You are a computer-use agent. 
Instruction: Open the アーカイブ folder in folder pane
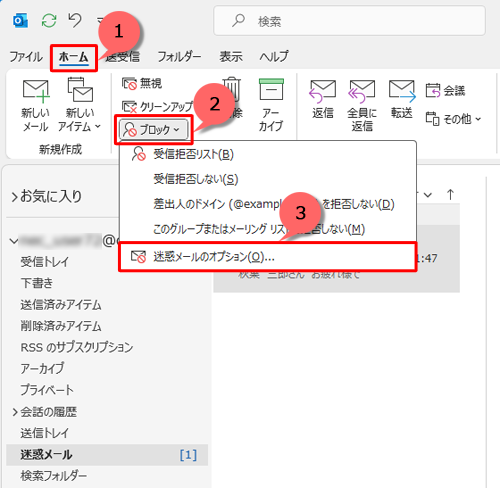click(42, 369)
